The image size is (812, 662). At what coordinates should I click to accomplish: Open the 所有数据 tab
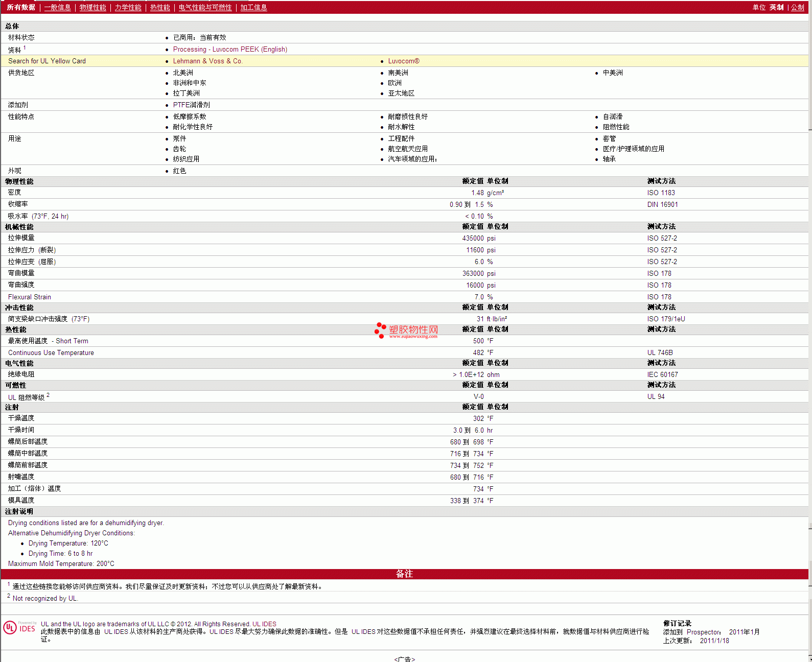pos(21,7)
